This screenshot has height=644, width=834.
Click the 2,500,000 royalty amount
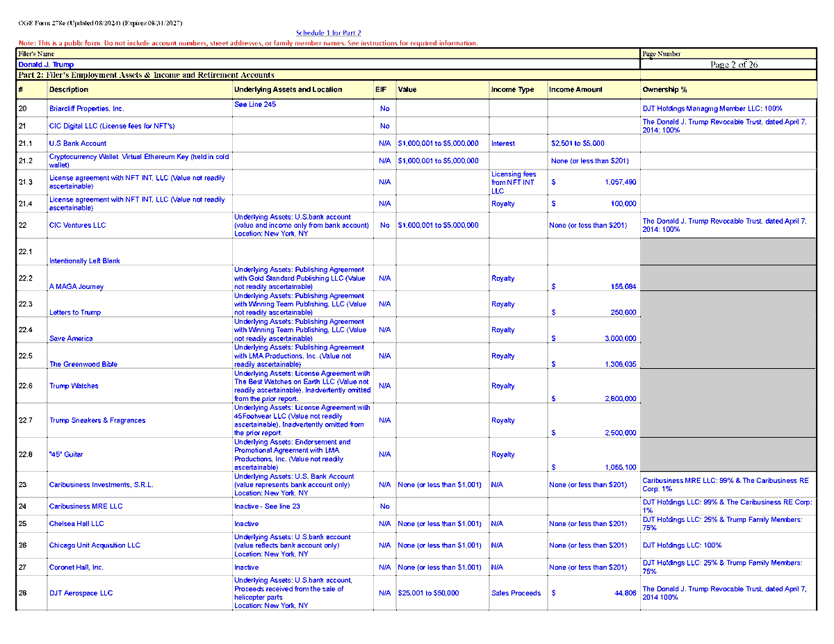coord(621,434)
